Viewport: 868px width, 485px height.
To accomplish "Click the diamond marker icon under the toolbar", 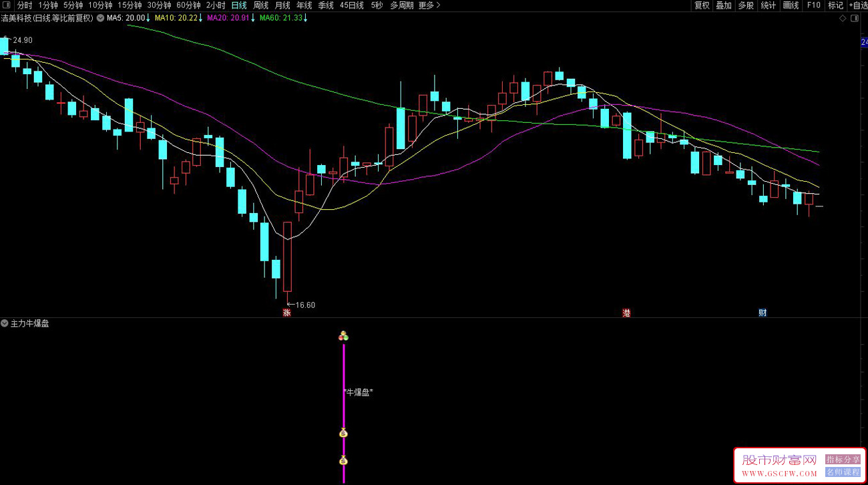I will tap(843, 19).
